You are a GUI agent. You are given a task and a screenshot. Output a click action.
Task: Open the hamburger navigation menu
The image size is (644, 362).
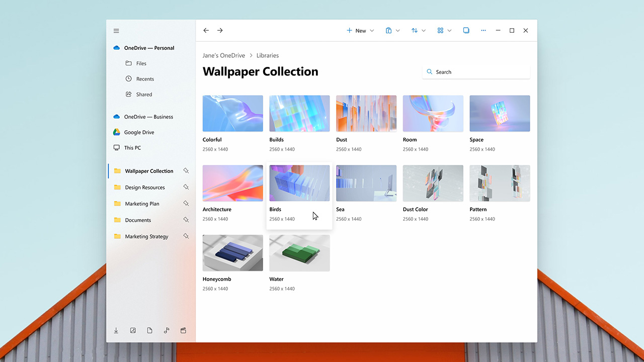pyautogui.click(x=116, y=31)
